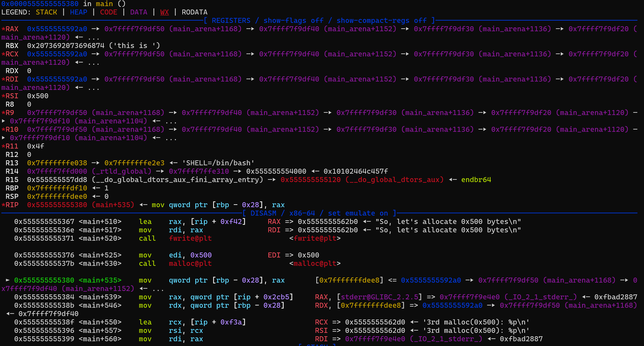Viewport: 644px width, 346px height.
Task: Click the highlighted address 0x555555555380 in disassembly
Action: tap(44, 280)
